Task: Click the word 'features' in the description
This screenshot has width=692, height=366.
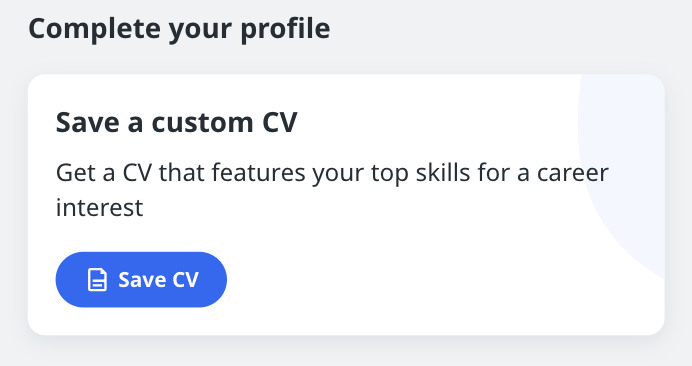Action: pos(259,173)
